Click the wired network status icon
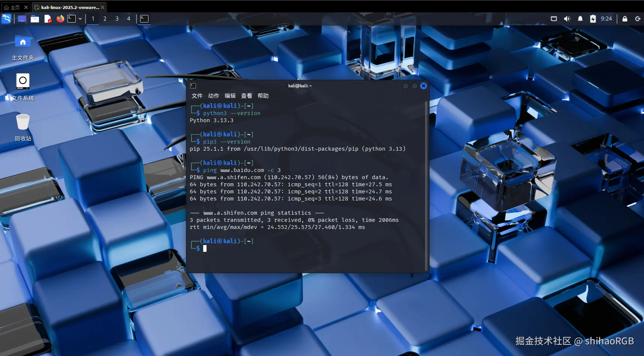644x356 pixels. (554, 19)
